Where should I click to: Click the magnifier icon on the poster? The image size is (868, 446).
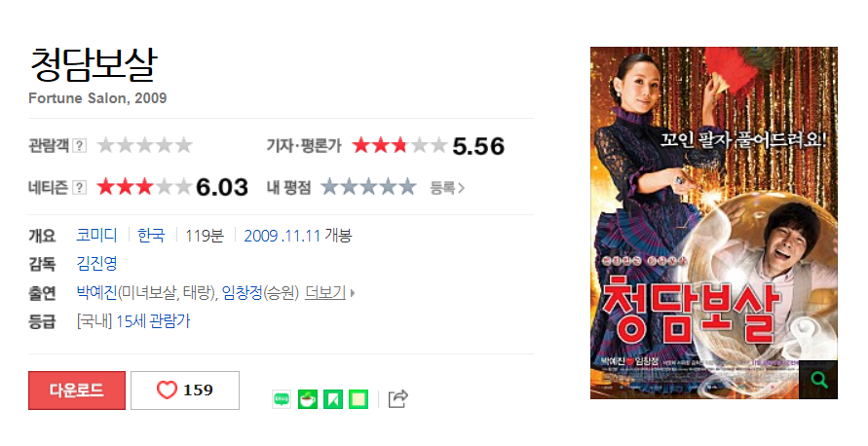click(818, 380)
